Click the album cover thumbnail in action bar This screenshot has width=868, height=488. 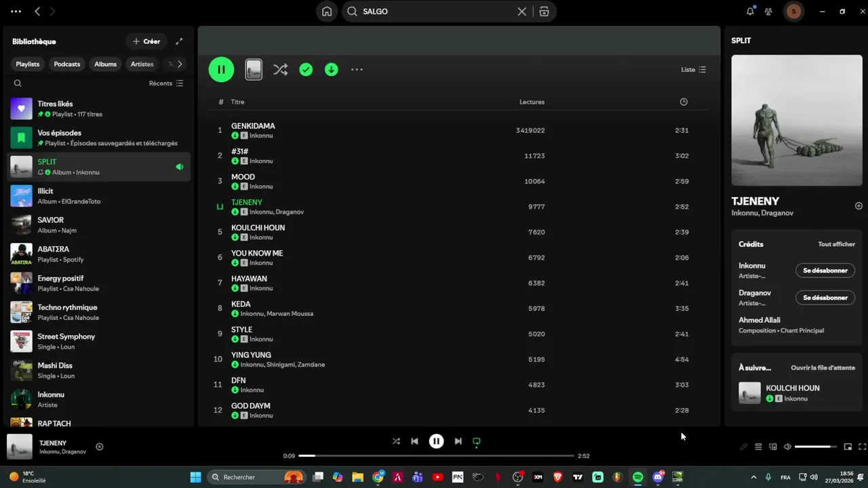(254, 69)
